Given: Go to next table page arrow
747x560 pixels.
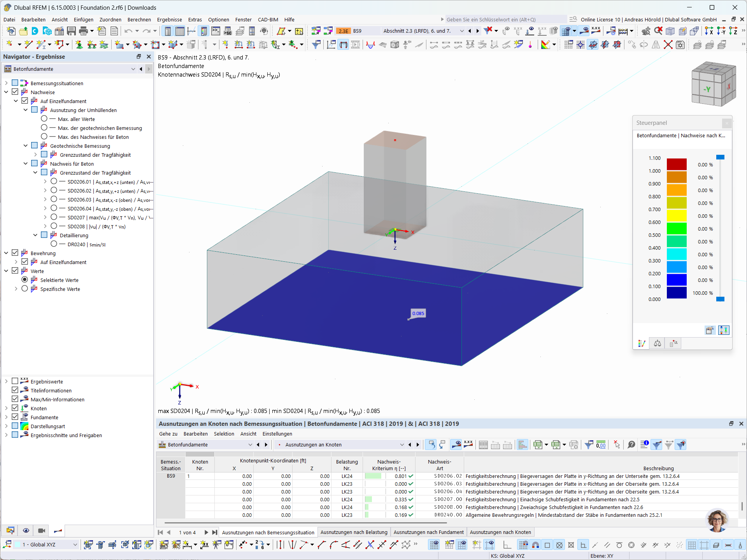Looking at the screenshot, I should pyautogui.click(x=206, y=532).
